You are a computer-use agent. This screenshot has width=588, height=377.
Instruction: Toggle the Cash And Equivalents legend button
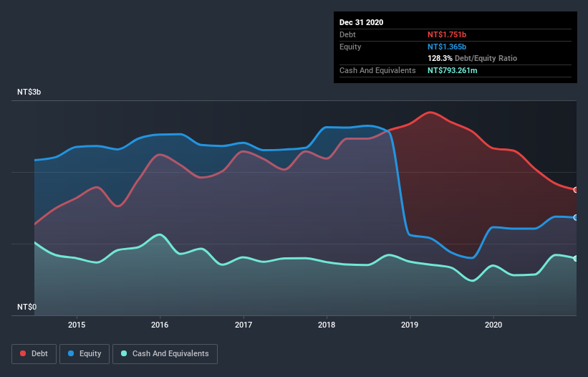(x=165, y=354)
